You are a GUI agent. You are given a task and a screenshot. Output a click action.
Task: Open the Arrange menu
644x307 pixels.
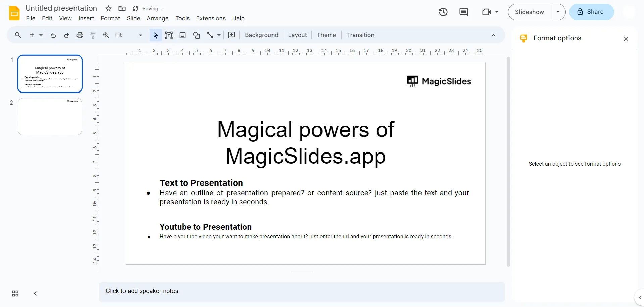coord(158,18)
